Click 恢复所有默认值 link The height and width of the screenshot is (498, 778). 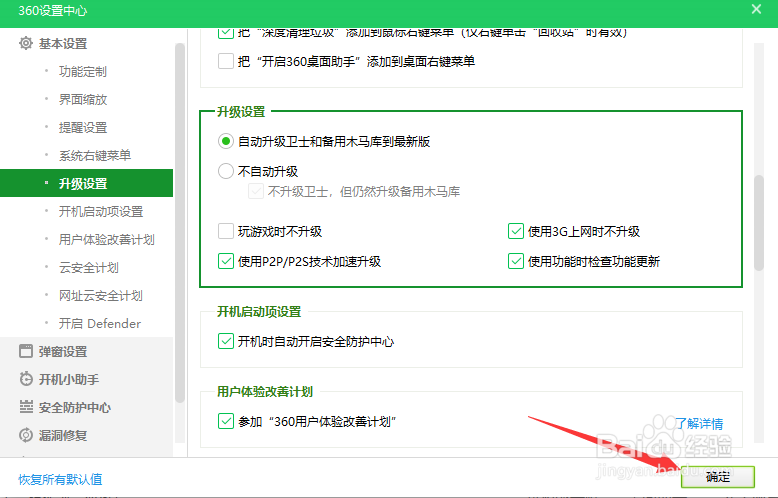(60, 479)
